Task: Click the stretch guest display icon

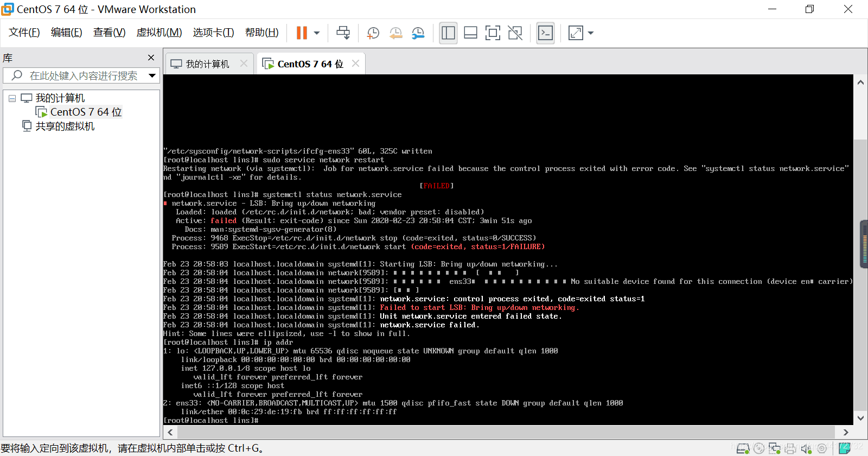Action: [576, 33]
